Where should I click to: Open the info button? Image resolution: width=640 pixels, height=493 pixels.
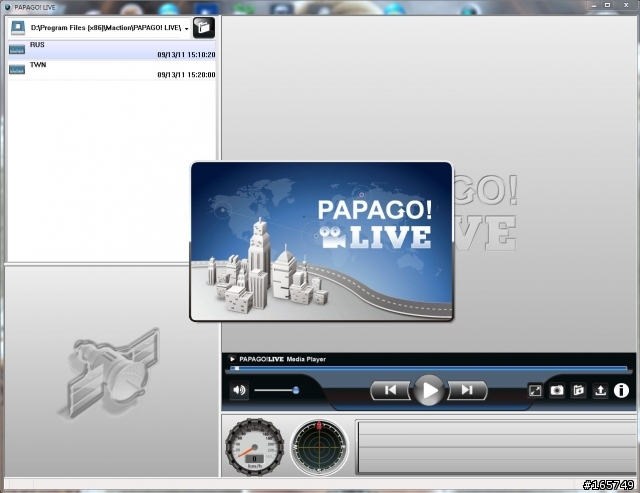click(x=621, y=391)
